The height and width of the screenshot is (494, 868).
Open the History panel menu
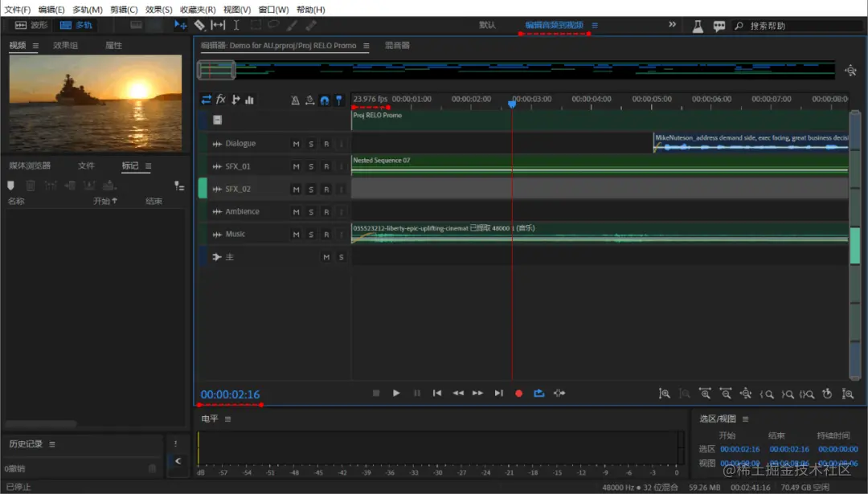[x=52, y=444]
